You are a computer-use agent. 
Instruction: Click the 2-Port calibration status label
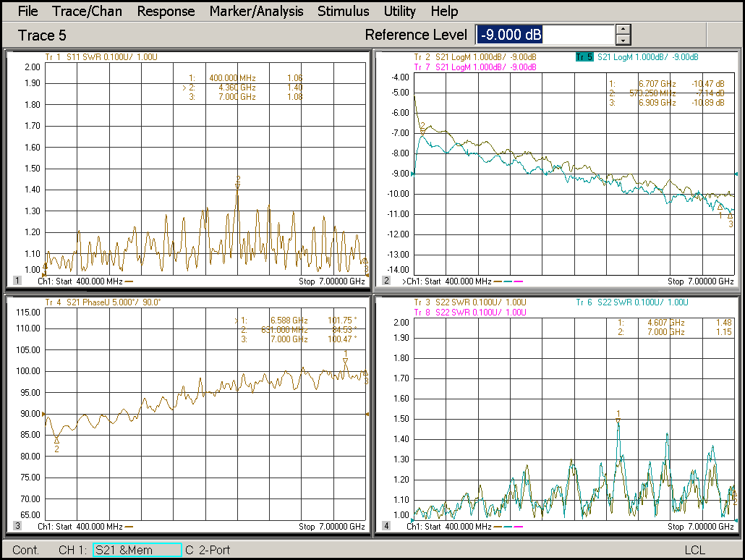pos(213,550)
